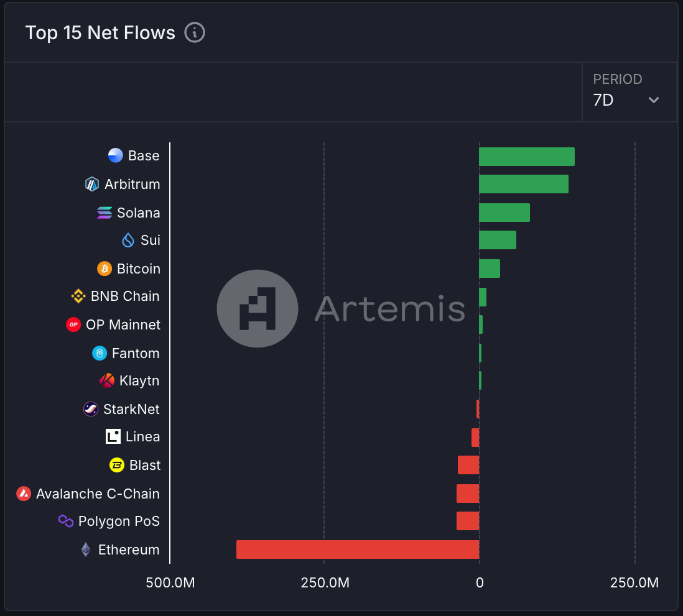Image resolution: width=683 pixels, height=616 pixels.
Task: Click the Solana label text
Action: [x=139, y=213]
